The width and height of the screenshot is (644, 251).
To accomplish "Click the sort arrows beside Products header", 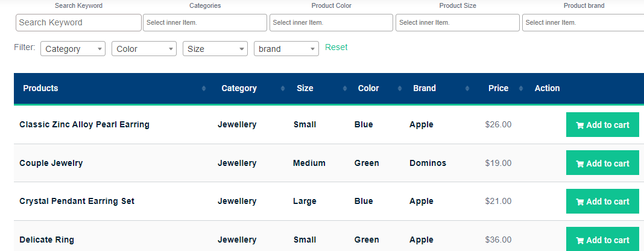I will [204, 88].
